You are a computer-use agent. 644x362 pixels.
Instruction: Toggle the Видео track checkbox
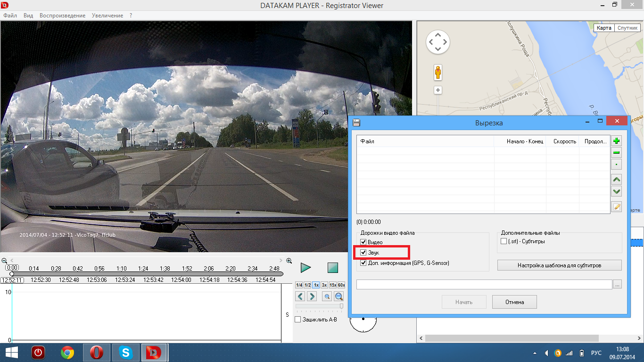tap(363, 242)
